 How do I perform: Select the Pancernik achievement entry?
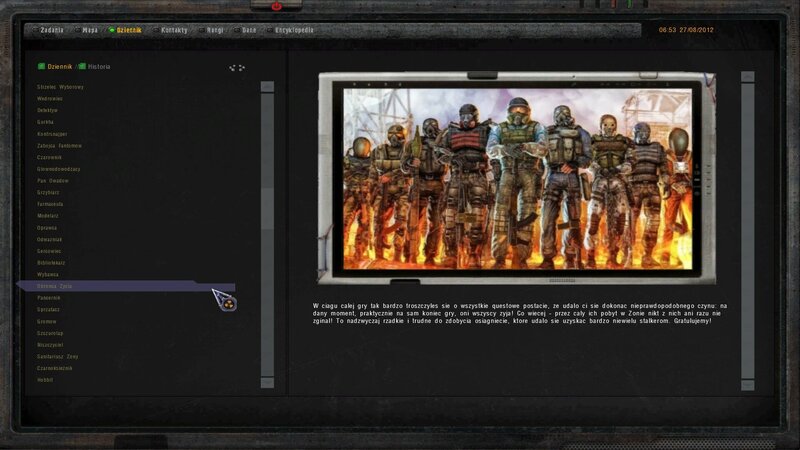click(x=50, y=298)
